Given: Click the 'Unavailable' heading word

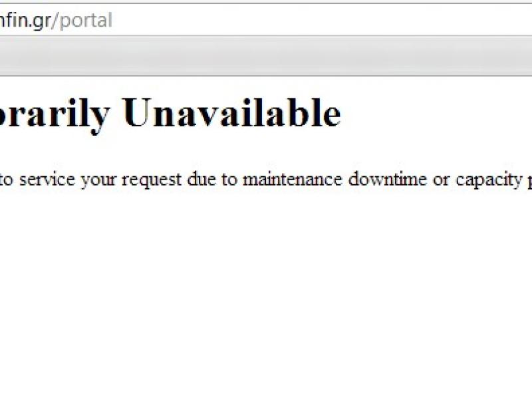Looking at the screenshot, I should (x=231, y=112).
